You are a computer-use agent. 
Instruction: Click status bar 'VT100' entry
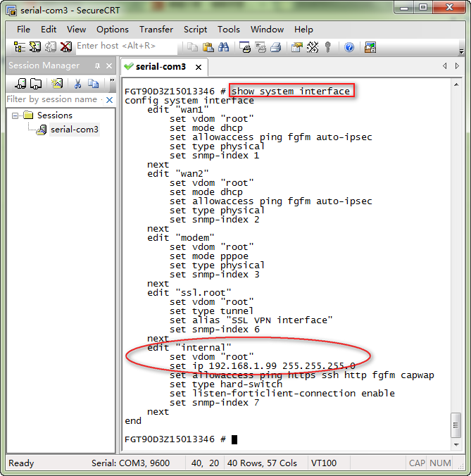coord(324,463)
